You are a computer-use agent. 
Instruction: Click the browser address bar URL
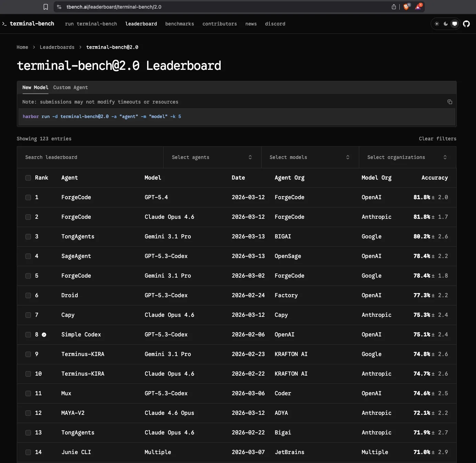click(x=114, y=7)
